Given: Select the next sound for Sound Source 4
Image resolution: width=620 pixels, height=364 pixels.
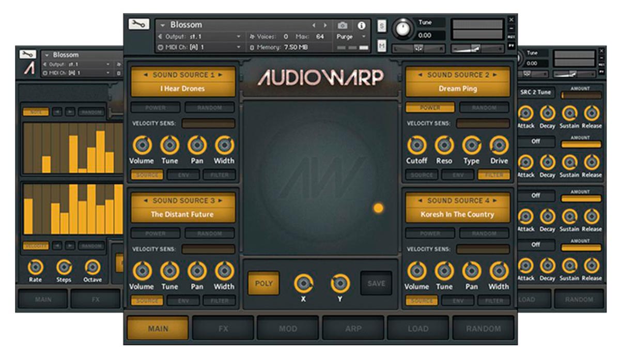Looking at the screenshot, I should click(495, 200).
